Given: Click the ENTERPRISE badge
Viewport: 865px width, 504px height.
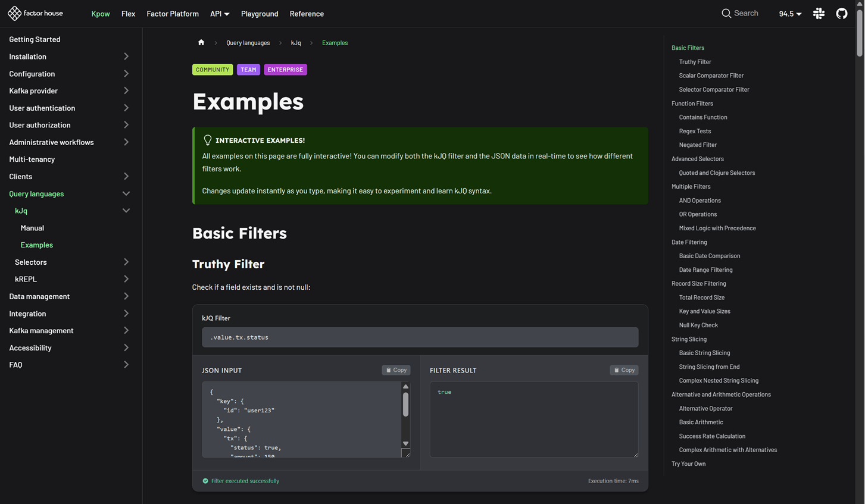Looking at the screenshot, I should click(285, 69).
